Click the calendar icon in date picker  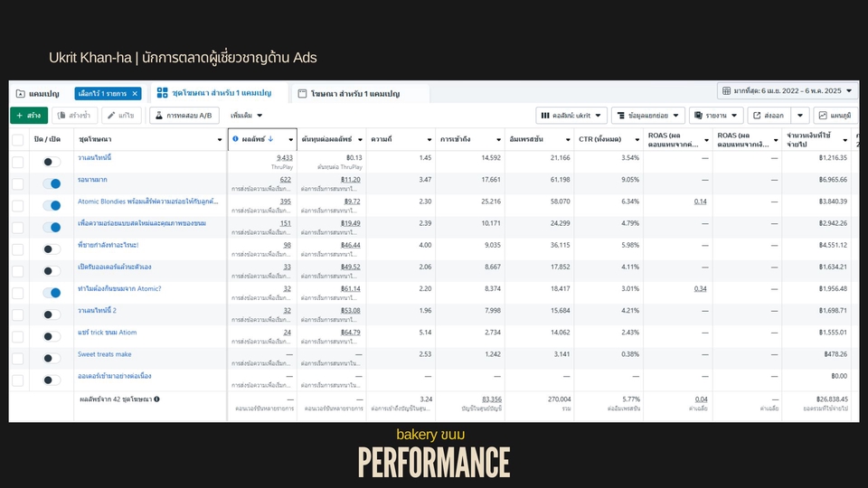pos(726,90)
